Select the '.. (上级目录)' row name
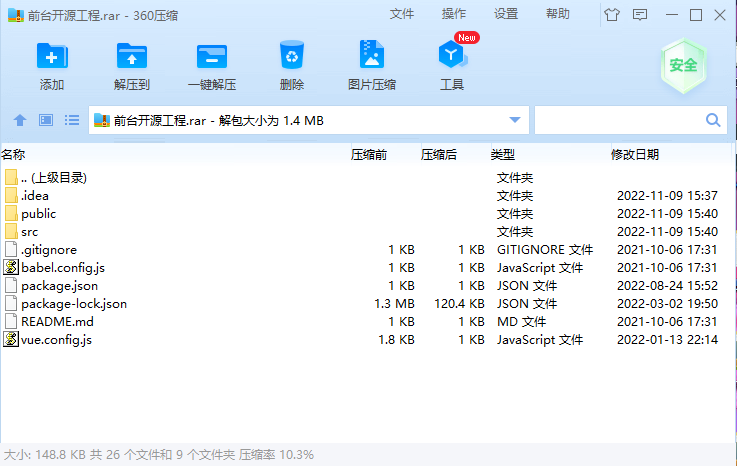 54,177
